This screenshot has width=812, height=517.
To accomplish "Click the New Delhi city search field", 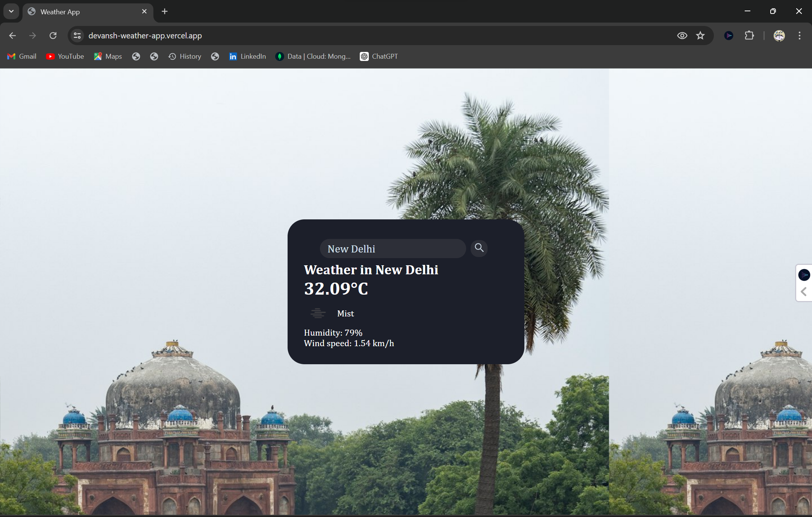I will (392, 249).
